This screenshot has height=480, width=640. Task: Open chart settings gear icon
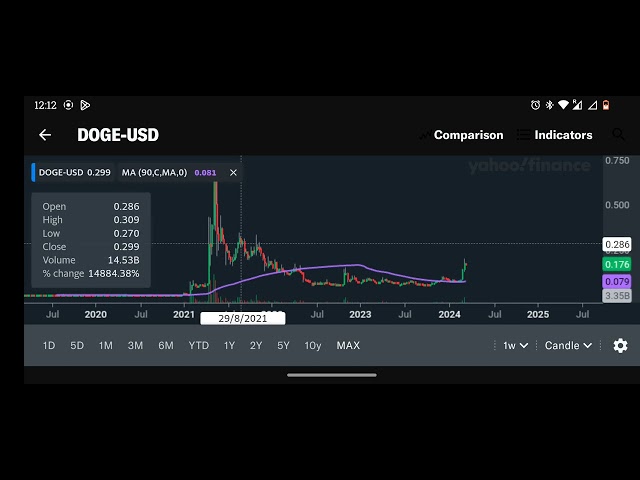[x=620, y=345]
